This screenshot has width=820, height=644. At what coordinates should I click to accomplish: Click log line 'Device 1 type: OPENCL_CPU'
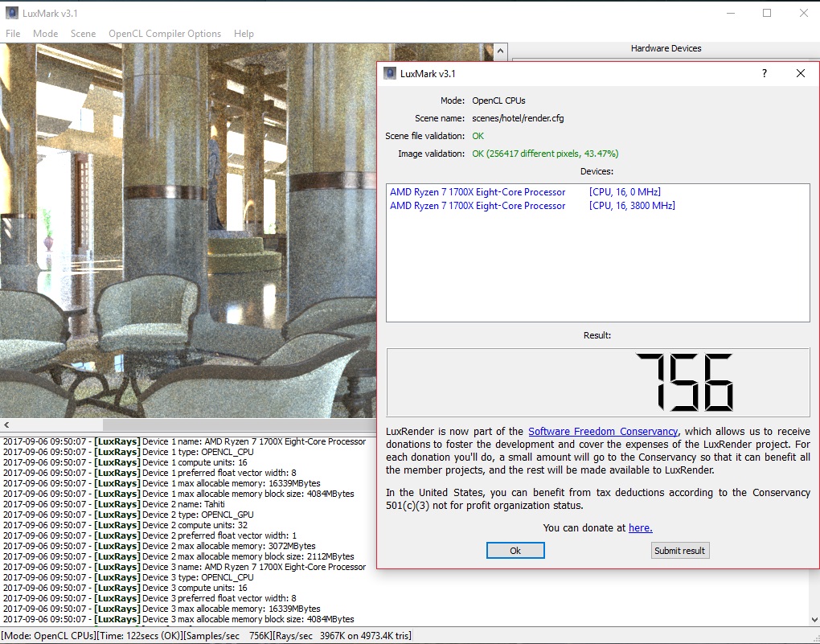point(128,452)
